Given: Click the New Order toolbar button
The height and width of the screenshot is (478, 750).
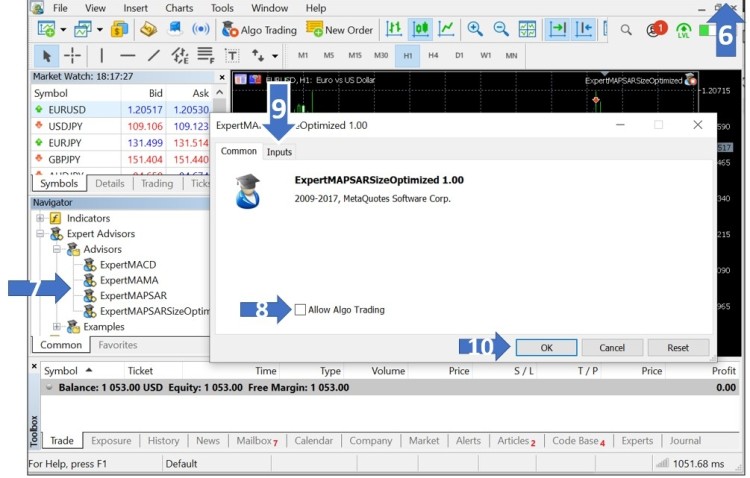Looking at the screenshot, I should point(340,30).
